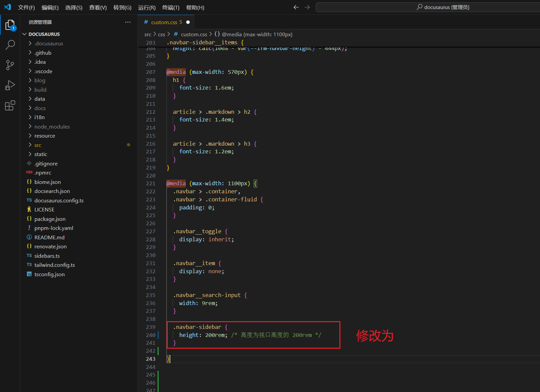
Task: Click the unsaved dot on custom.css tab
Action: point(188,22)
